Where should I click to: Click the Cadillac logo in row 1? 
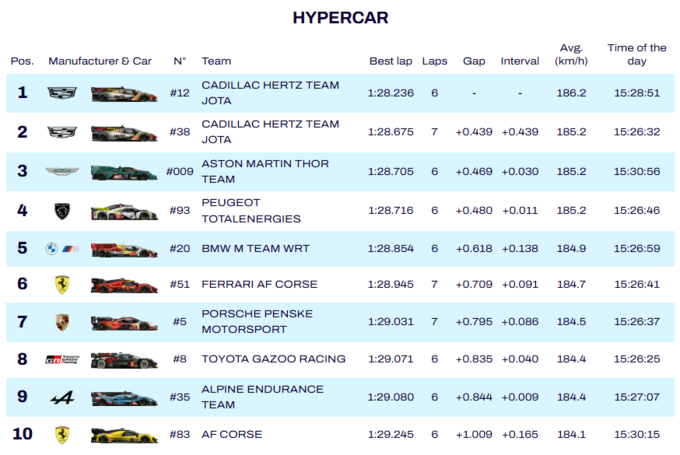pos(62,94)
